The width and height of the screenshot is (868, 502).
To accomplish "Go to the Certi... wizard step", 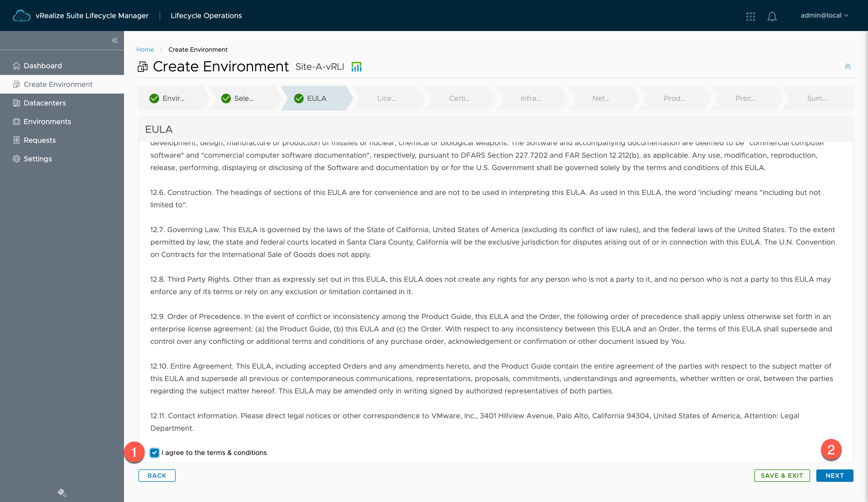I will tap(460, 98).
